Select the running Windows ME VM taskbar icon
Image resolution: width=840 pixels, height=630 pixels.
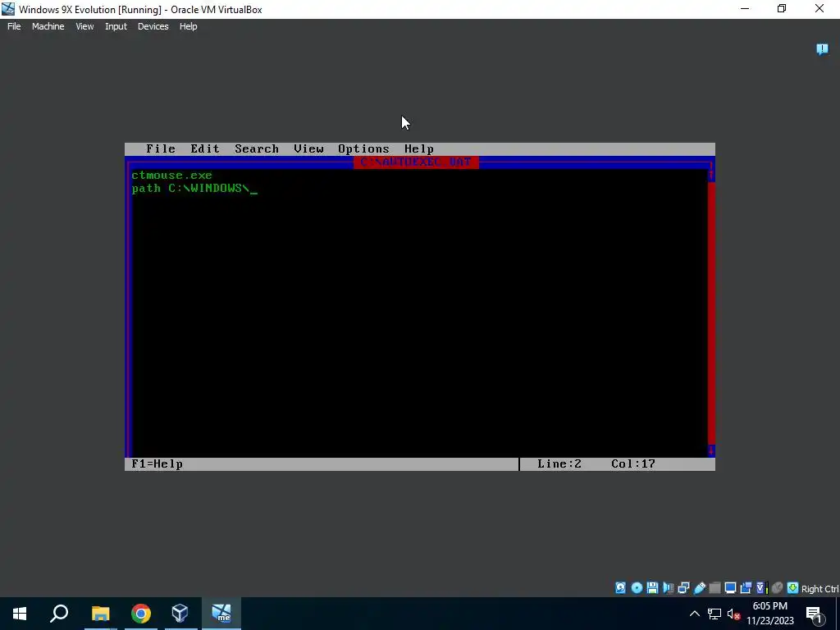pyautogui.click(x=221, y=614)
